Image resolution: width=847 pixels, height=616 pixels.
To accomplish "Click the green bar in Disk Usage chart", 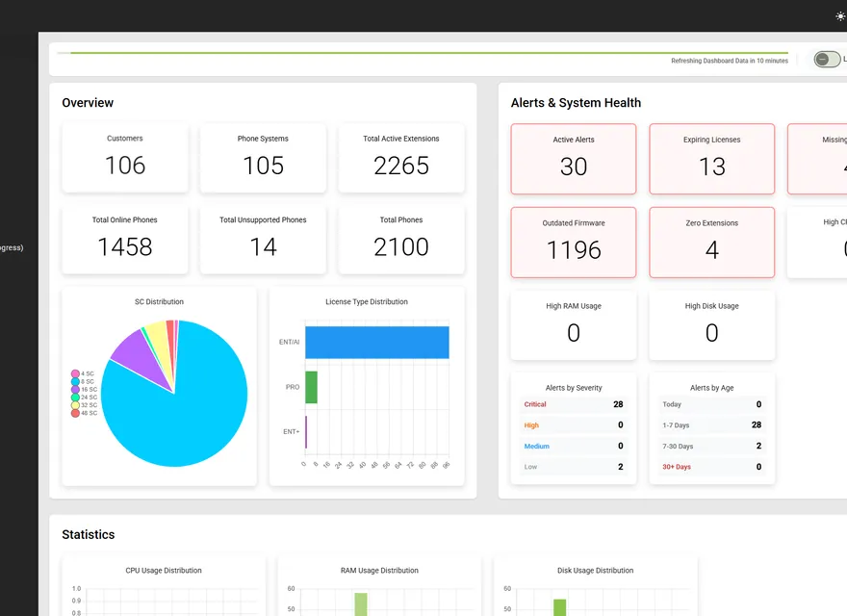I will click(559, 607).
